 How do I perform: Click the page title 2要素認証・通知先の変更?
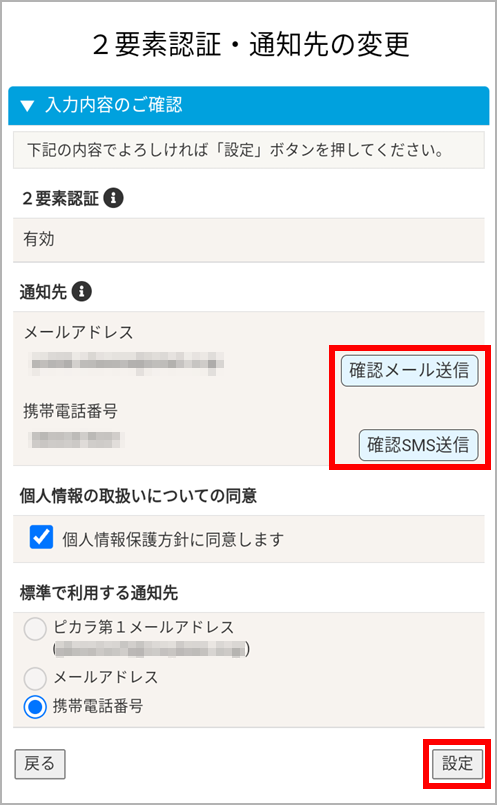[x=251, y=44]
